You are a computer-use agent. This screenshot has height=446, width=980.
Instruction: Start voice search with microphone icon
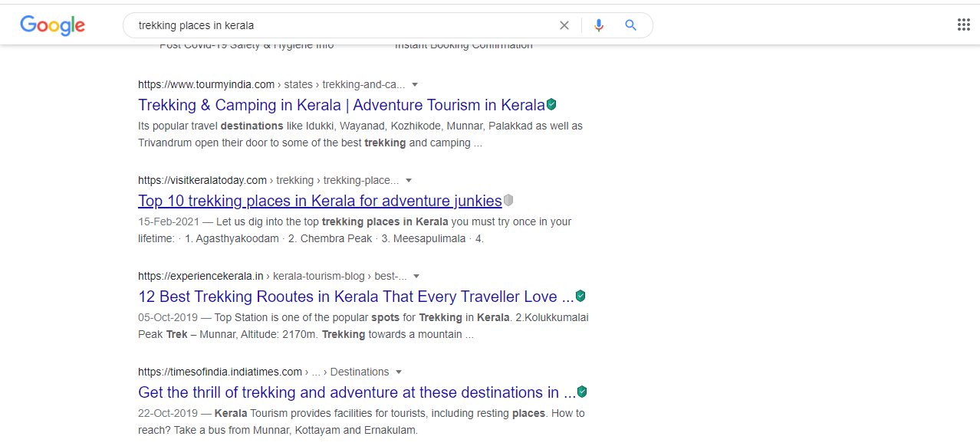[599, 25]
